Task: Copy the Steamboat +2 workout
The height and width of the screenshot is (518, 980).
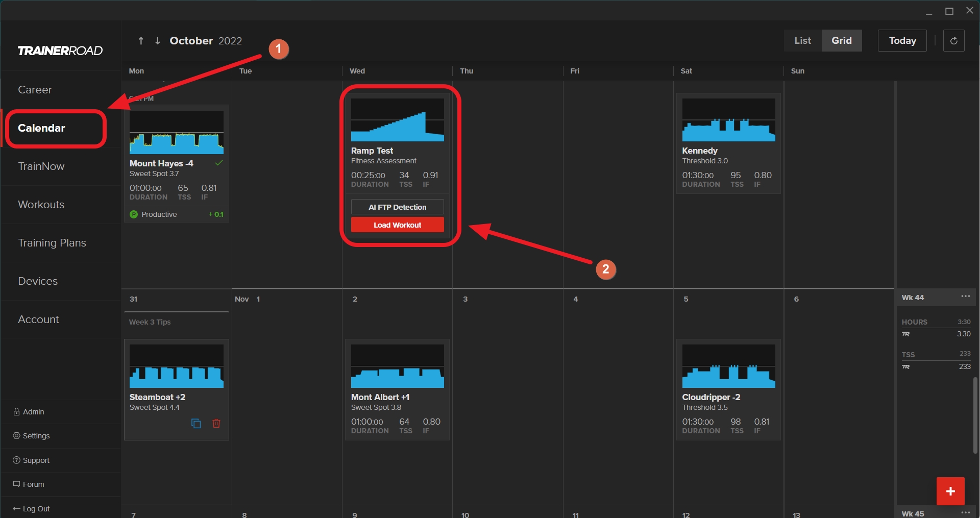Action: pyautogui.click(x=196, y=424)
